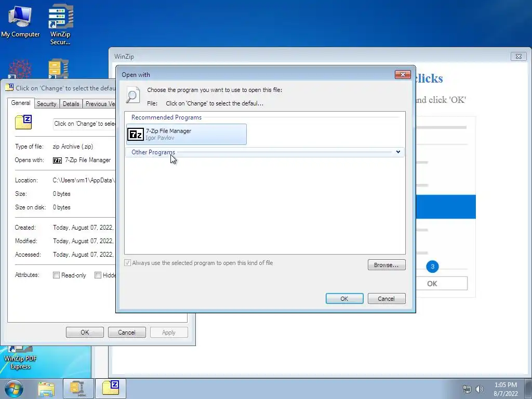Close the Open with dialog

403,74
